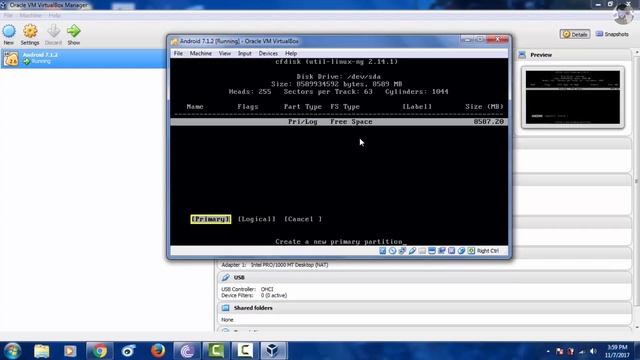
Task: Collapse the USB section header
Action: [424, 278]
